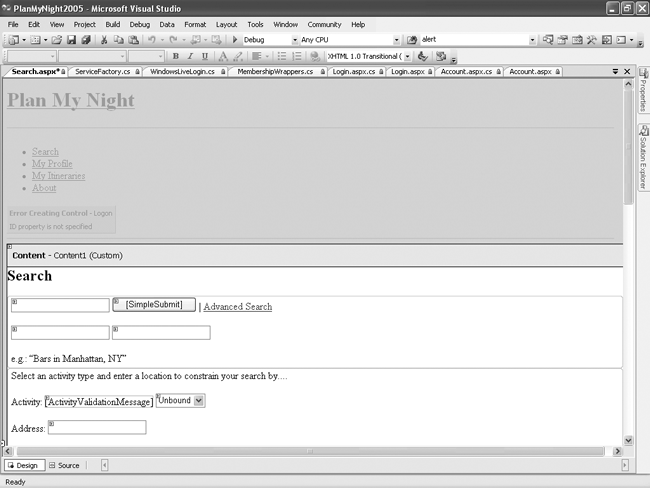650x488 pixels.
Task: Click the bulleted list icon
Action: pos(282,56)
